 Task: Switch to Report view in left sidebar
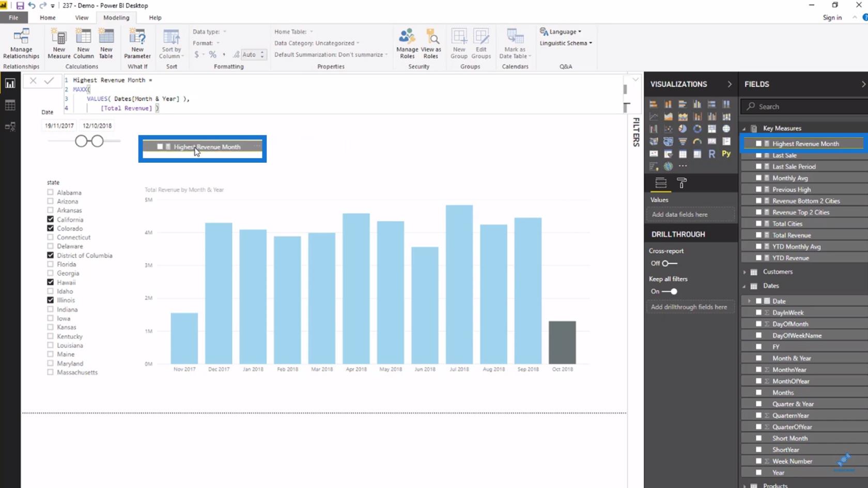click(x=10, y=84)
